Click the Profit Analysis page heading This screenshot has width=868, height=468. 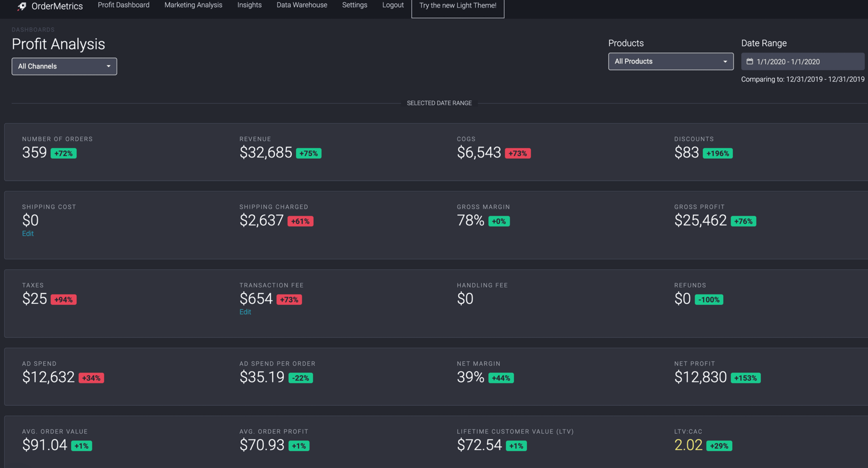[58, 44]
